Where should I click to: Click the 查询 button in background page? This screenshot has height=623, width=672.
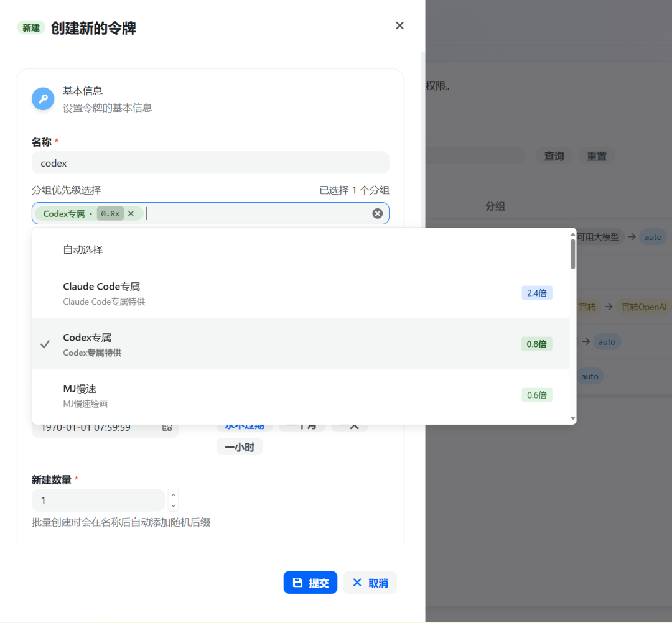click(554, 156)
